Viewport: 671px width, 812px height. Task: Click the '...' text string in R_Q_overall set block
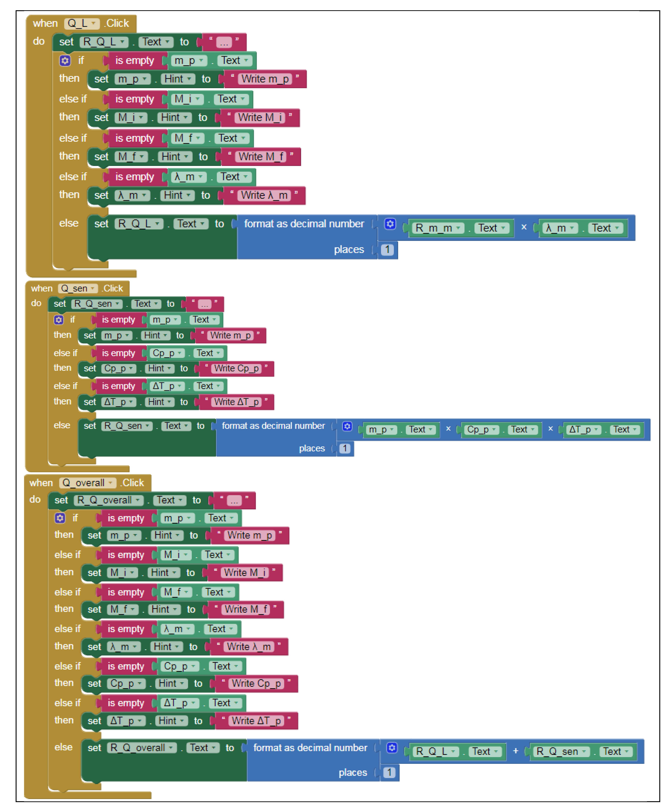tap(234, 501)
